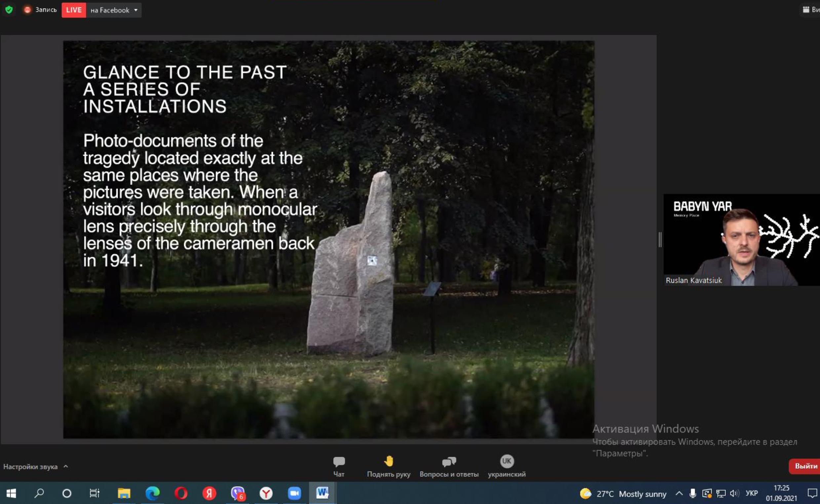Click the red recording indicator

pyautogui.click(x=28, y=10)
